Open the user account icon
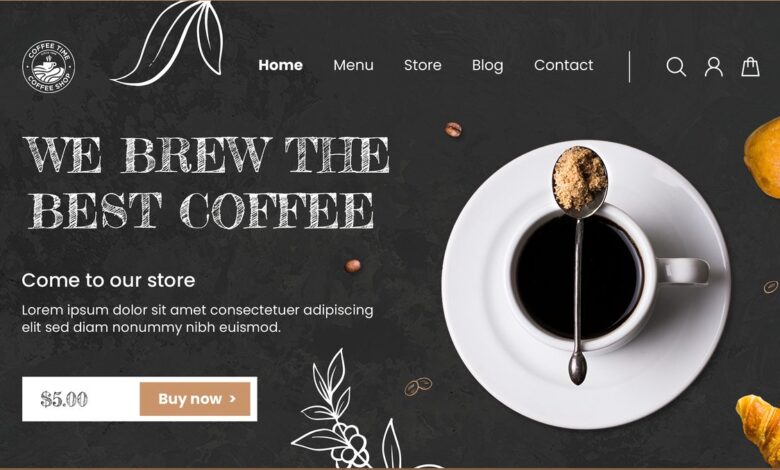Screen dimensions: 780x470 click(713, 67)
